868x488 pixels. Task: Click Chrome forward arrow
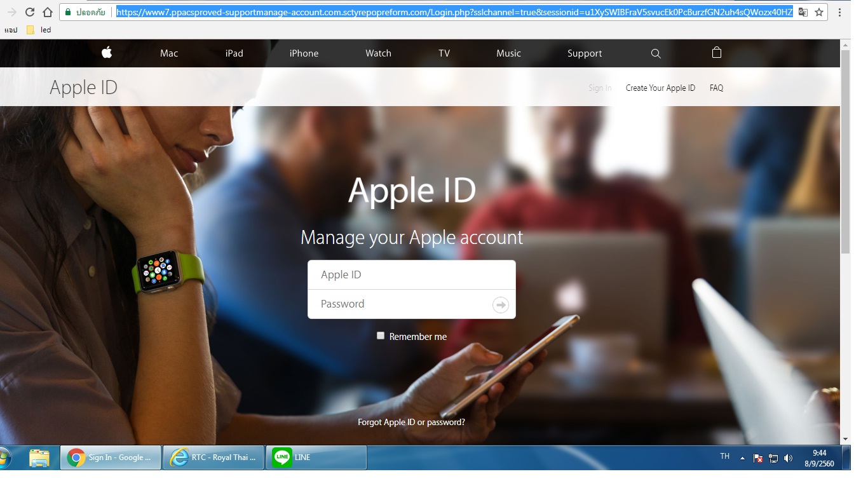(x=11, y=12)
